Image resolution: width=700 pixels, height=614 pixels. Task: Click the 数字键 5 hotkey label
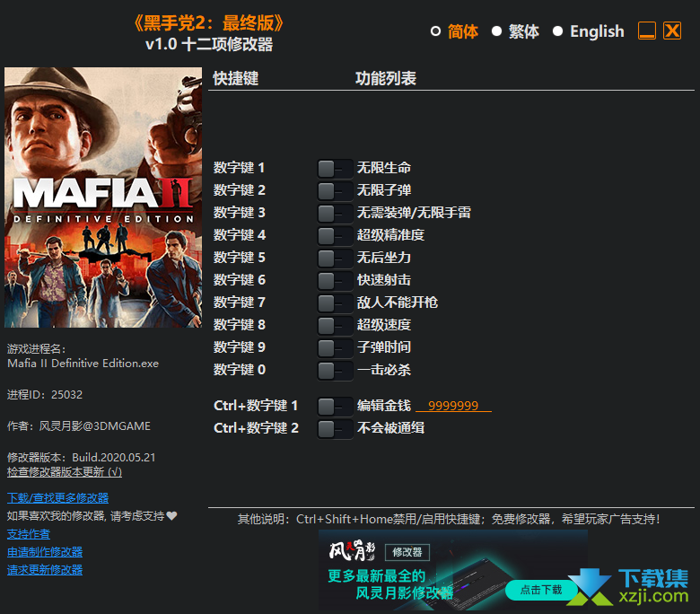point(240,258)
